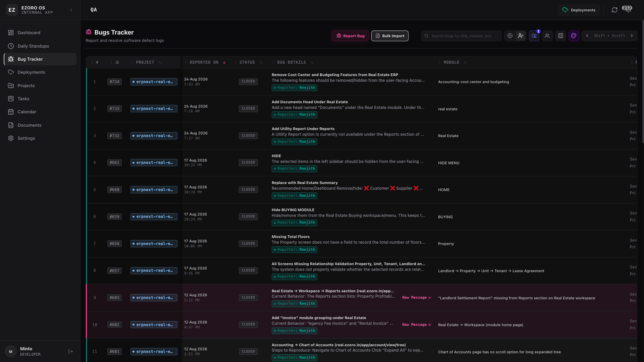644x362 pixels.
Task: Open the columns layout icon
Action: coord(560,36)
